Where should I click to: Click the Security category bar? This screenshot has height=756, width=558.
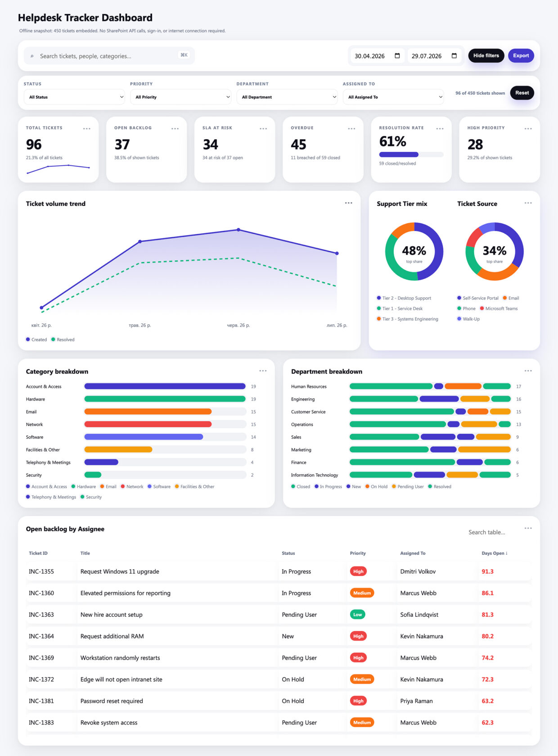tap(93, 475)
